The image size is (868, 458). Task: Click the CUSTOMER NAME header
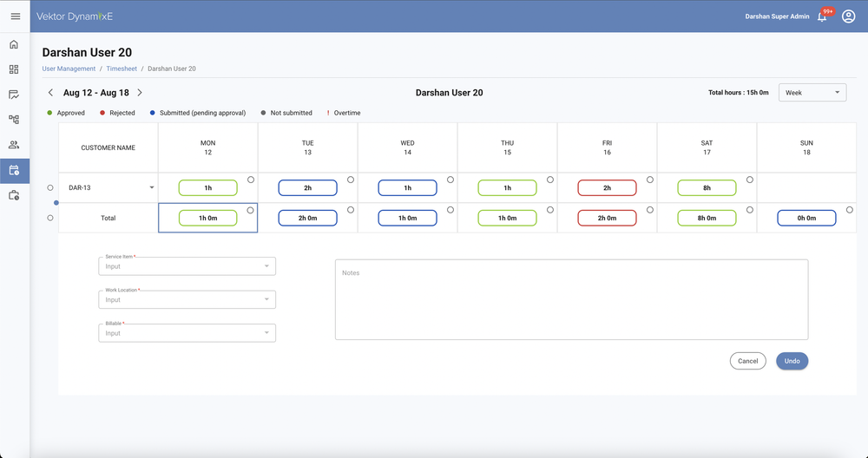click(x=108, y=147)
